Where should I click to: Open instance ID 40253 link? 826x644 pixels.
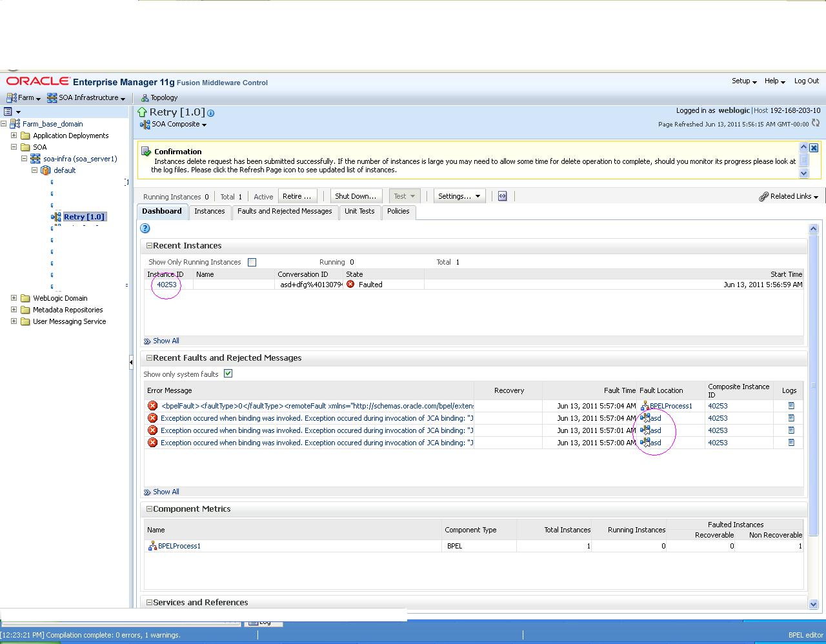coord(165,285)
